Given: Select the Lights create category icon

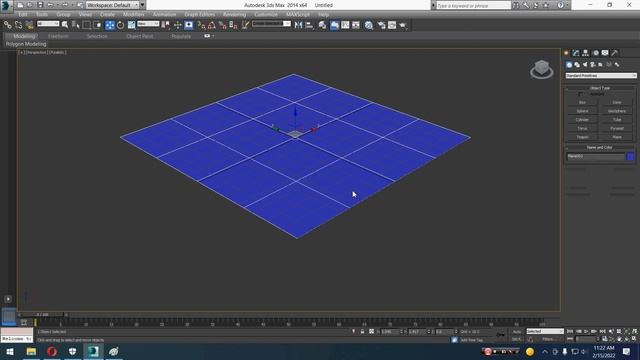Looking at the screenshot, I should point(585,64).
